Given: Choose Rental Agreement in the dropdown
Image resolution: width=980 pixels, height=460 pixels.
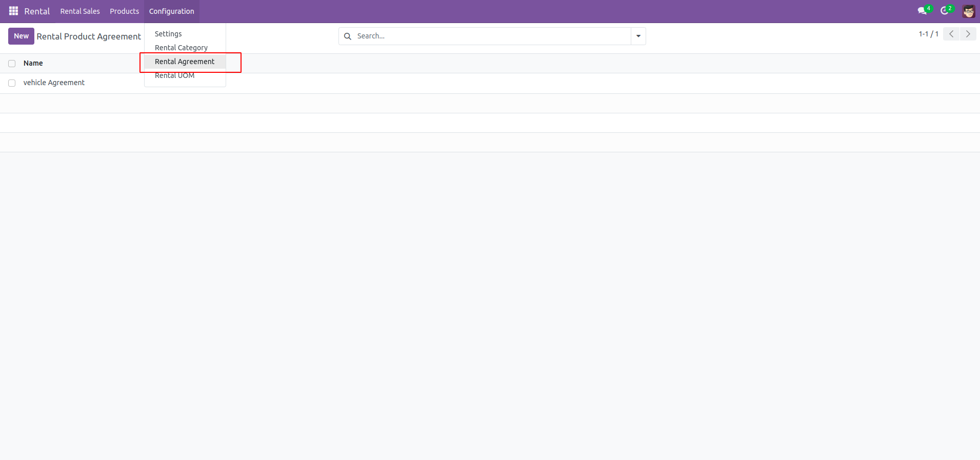Looking at the screenshot, I should [185, 62].
